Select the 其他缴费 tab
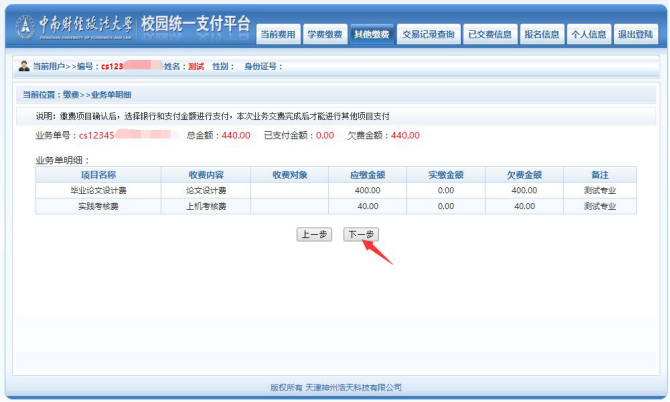The image size is (670, 402). 372,34
